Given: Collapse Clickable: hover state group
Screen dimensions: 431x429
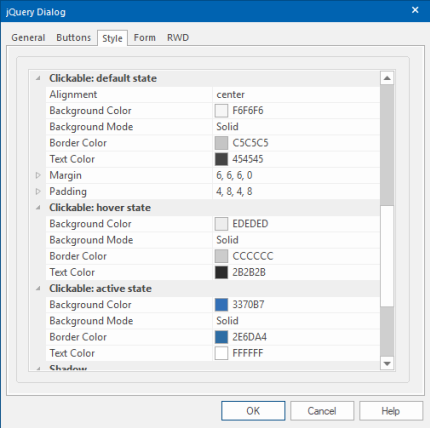Looking at the screenshot, I should click(x=38, y=208).
